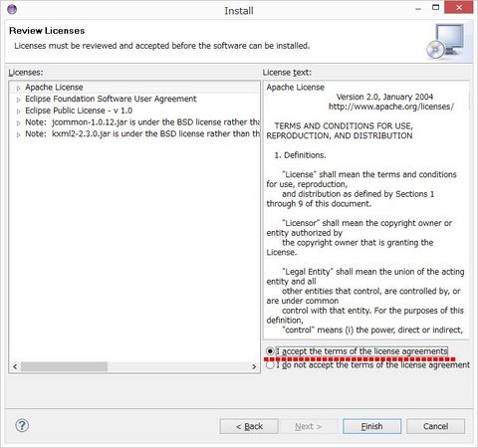Expand the jcommon-1.0.12.jar note node
This screenshot has height=448, width=478.
coord(18,122)
